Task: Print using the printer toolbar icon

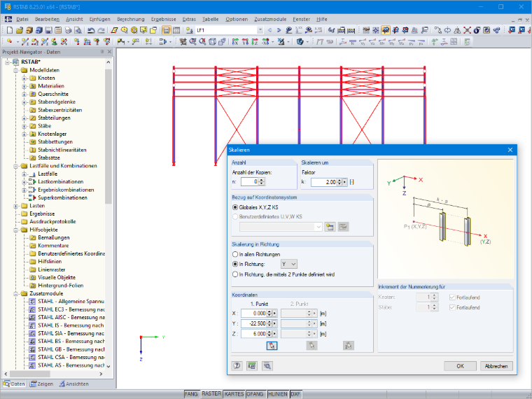Action: click(68, 30)
